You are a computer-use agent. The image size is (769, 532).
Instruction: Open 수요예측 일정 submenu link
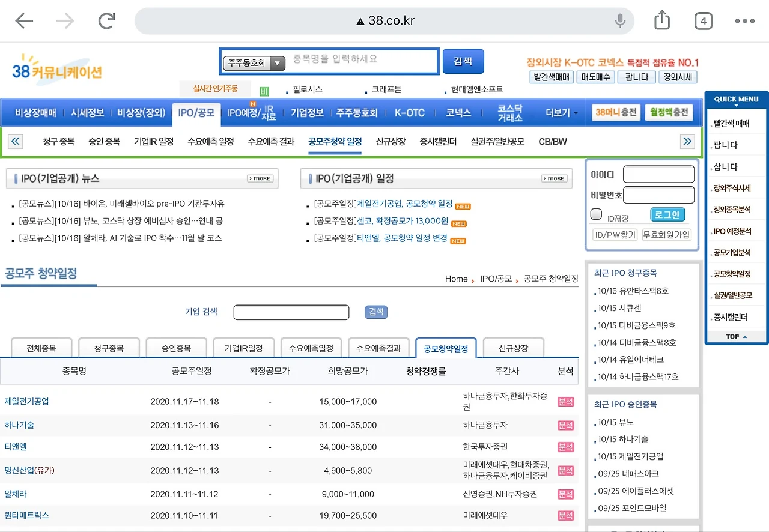click(x=211, y=142)
